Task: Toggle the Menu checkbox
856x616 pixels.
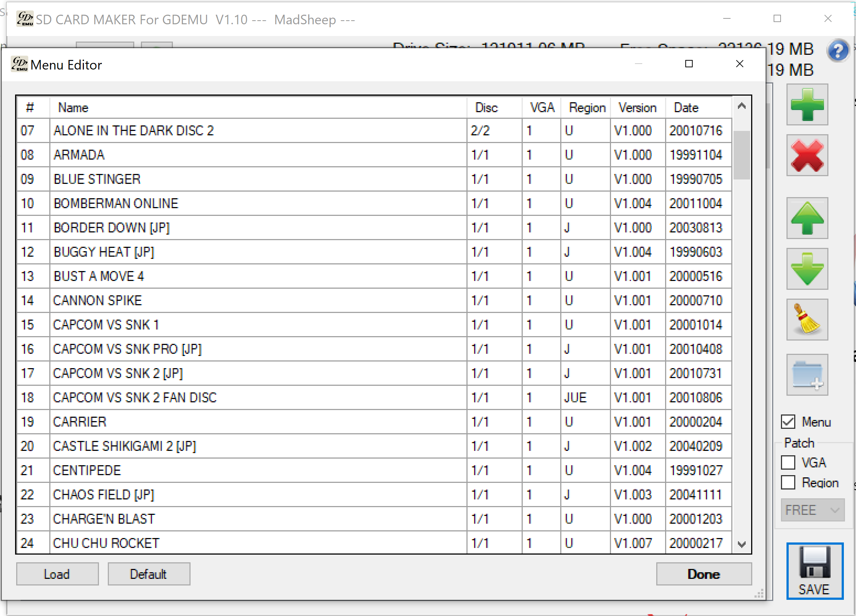Action: [x=788, y=422]
